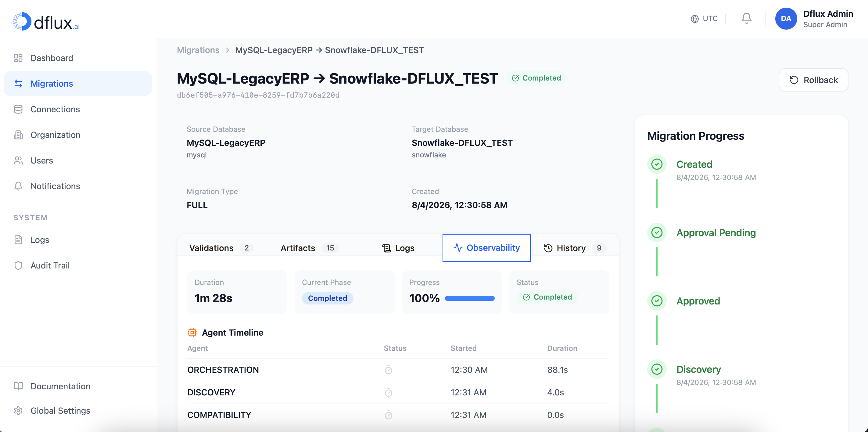This screenshot has width=868, height=432.
Task: Click the notification bell icon
Action: tap(746, 18)
